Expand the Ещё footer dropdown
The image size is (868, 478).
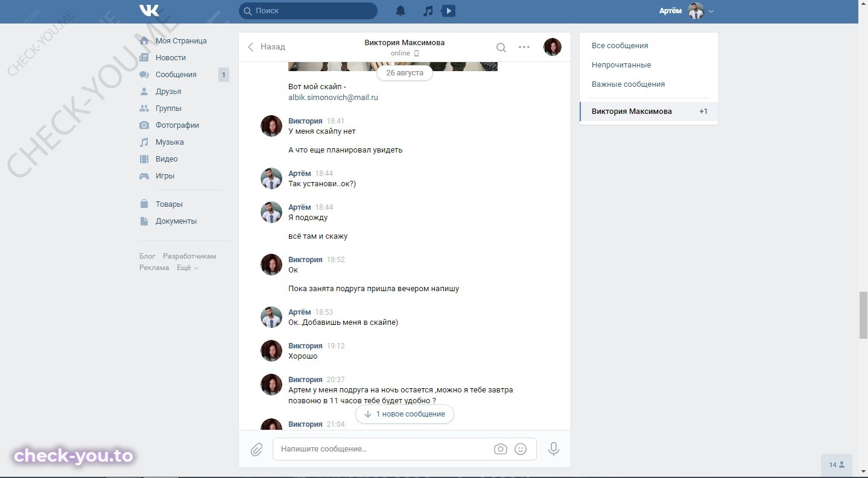click(x=188, y=268)
